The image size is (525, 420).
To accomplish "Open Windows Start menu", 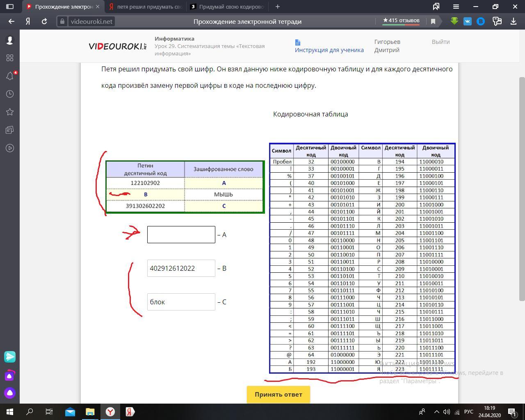I will [10, 412].
